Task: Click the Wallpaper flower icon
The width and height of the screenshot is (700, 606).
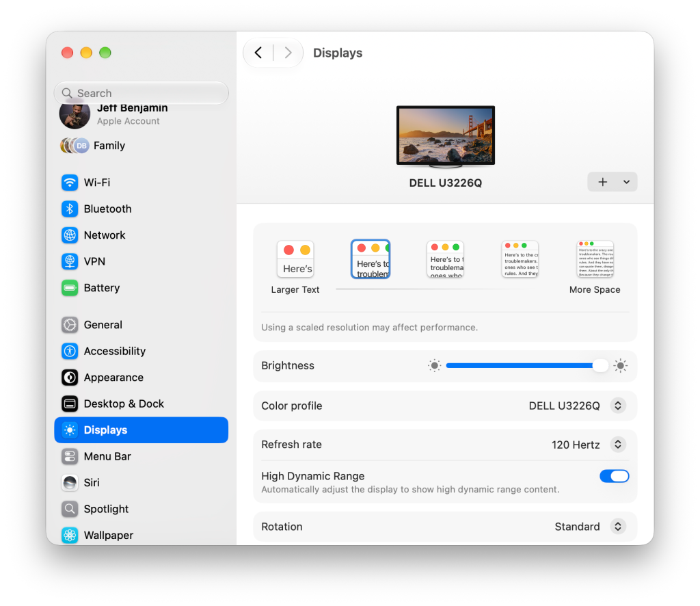Action: [70, 536]
